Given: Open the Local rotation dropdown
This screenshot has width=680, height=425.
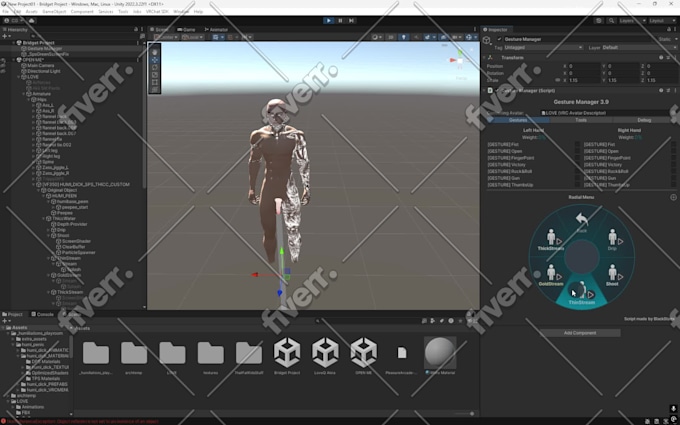Looking at the screenshot, I should [194, 37].
